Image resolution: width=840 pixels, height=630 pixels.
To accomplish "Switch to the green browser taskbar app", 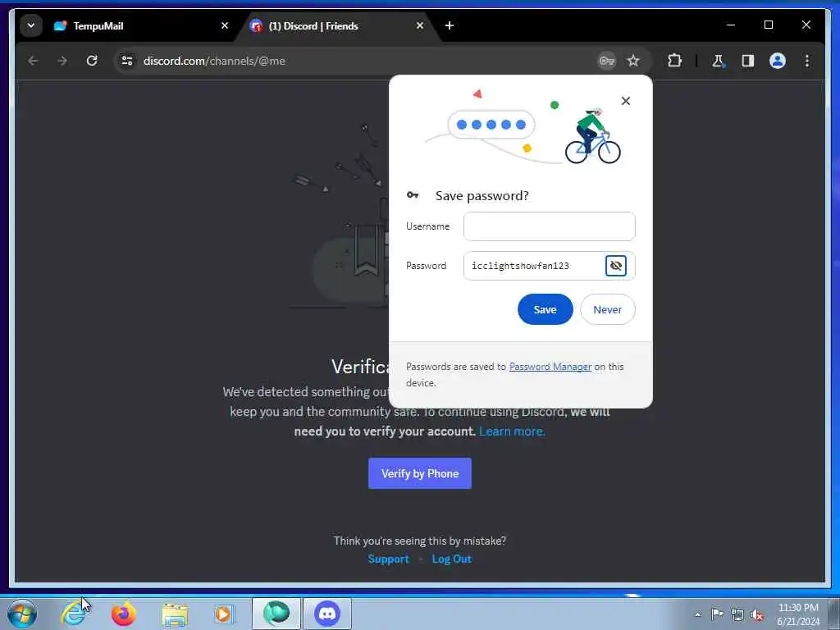I will [x=276, y=614].
